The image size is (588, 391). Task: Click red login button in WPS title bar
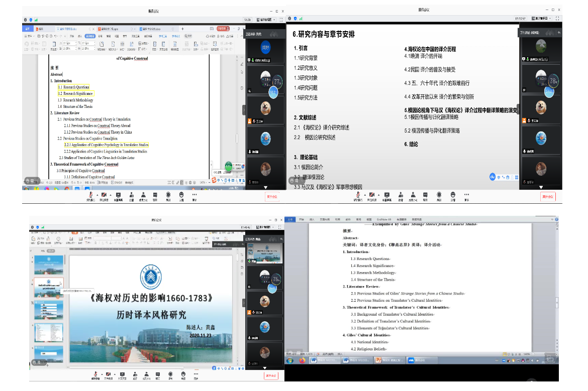tap(223, 29)
